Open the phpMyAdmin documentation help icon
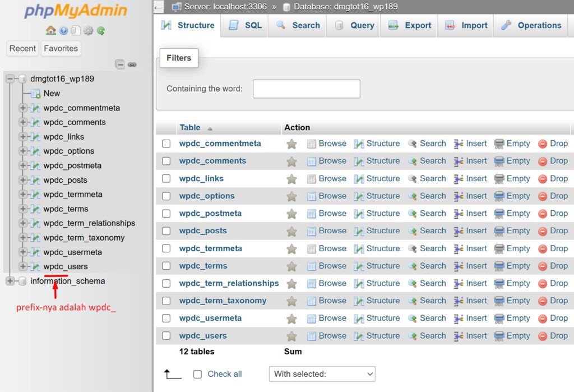 coord(64,31)
